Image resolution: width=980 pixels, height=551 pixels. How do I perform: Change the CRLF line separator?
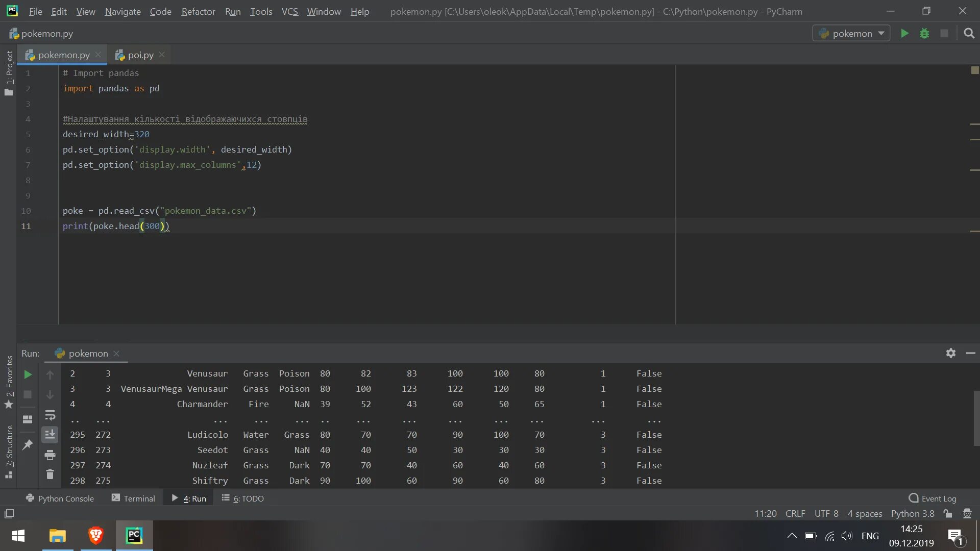click(x=795, y=514)
